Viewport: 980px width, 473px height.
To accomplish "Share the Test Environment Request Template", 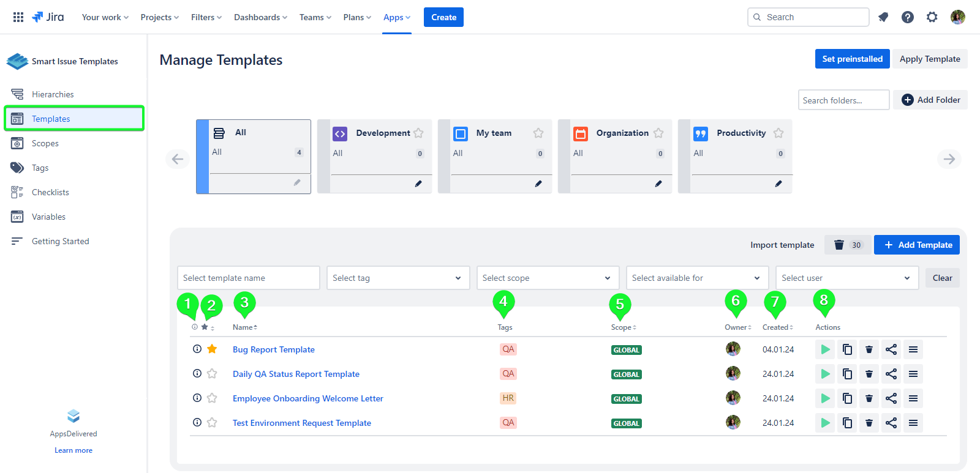I will point(891,423).
